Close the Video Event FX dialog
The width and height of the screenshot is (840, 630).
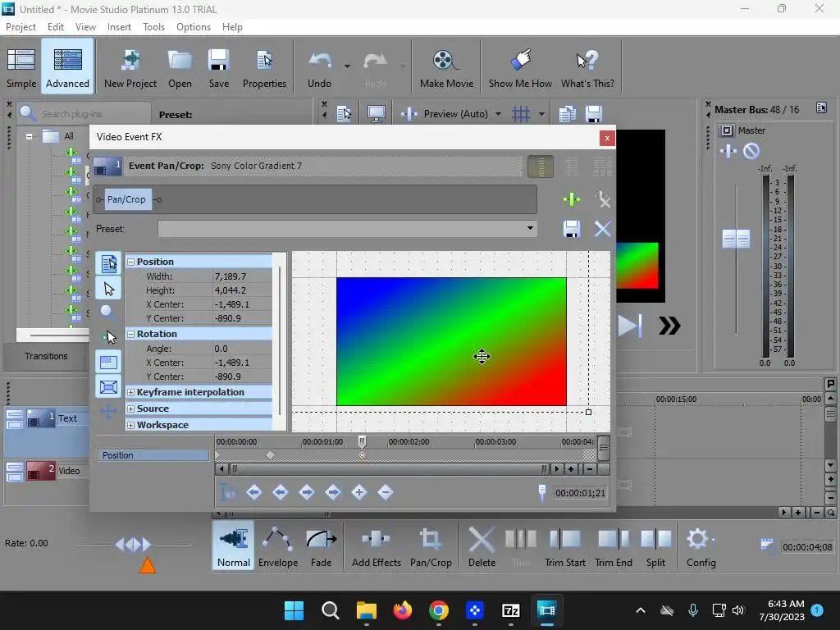607,138
